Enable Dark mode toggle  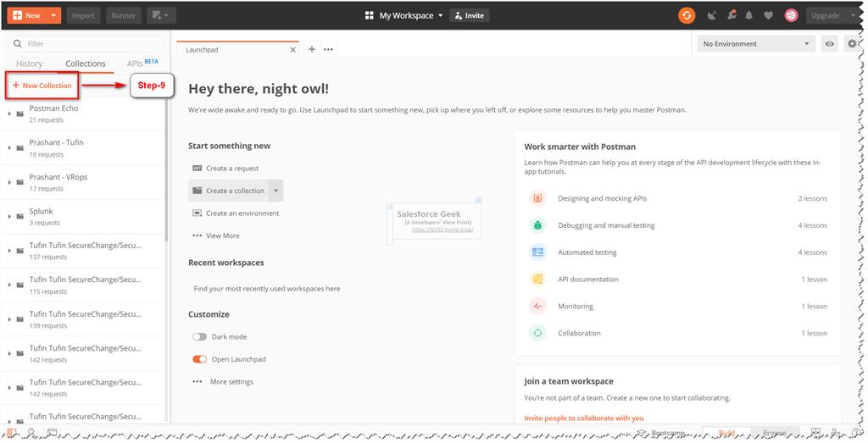click(x=199, y=337)
